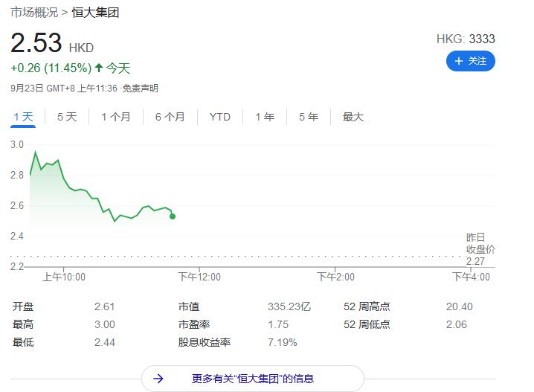Image resolution: width=534 pixels, height=392 pixels.
Task: Click the green current price dot on chart
Action: click(x=173, y=216)
